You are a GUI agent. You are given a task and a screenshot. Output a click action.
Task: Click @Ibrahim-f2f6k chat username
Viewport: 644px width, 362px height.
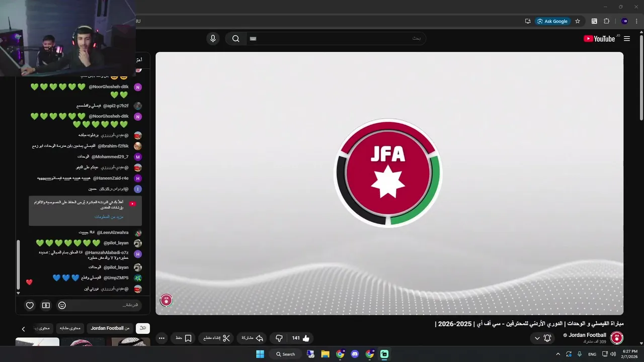tap(113, 146)
